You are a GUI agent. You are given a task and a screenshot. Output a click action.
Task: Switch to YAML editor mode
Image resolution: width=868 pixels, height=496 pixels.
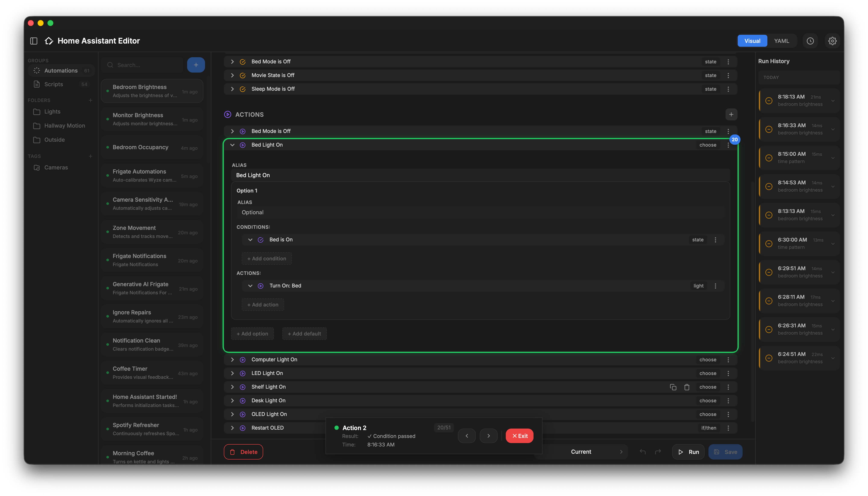781,41
